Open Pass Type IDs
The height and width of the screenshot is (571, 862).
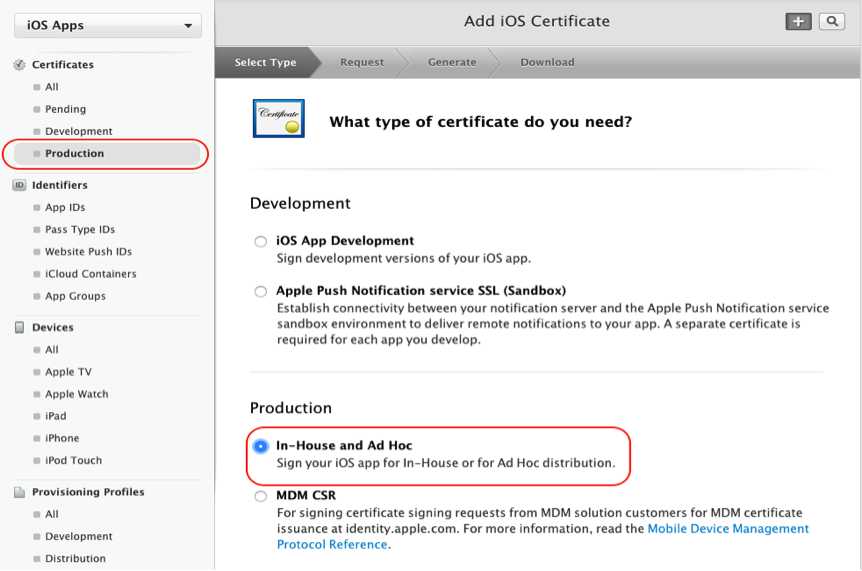pos(80,229)
